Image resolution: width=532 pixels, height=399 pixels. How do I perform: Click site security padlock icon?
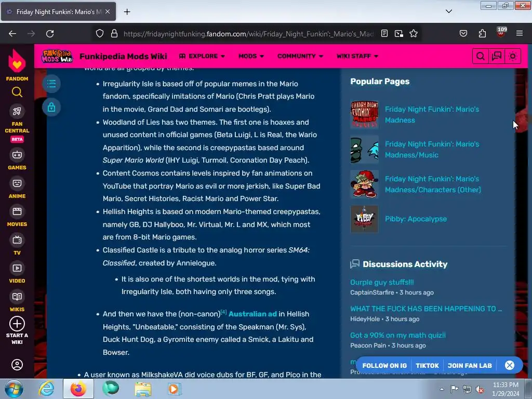pos(114,34)
